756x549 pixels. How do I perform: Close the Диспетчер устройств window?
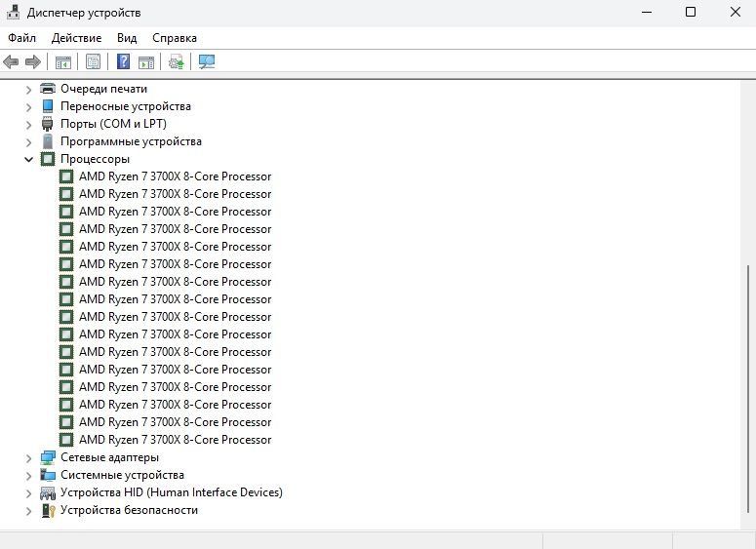coord(735,12)
